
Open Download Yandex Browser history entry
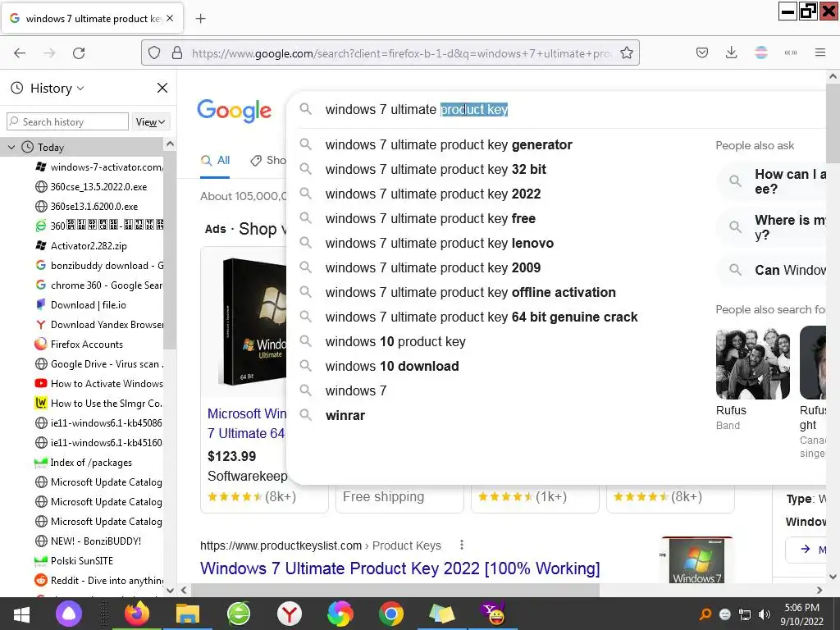tap(99, 325)
